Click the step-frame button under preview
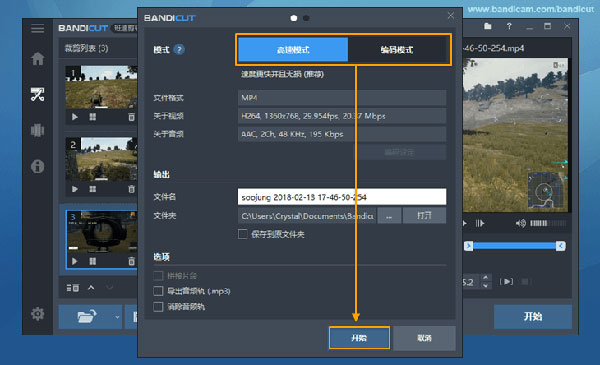The height and width of the screenshot is (365, 600). click(480, 223)
